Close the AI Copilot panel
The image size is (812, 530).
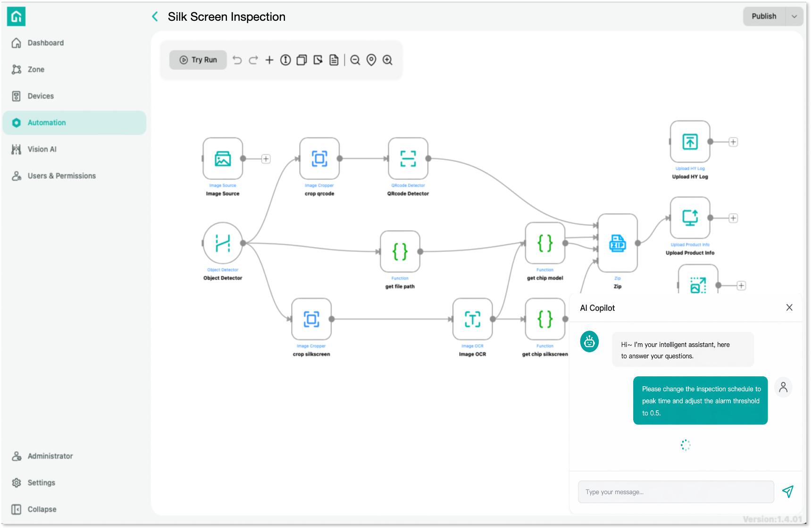point(789,307)
